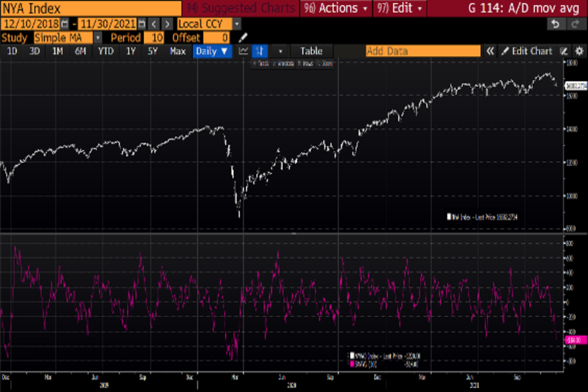
Task: Open the end date calendar picker
Action: pos(142,24)
